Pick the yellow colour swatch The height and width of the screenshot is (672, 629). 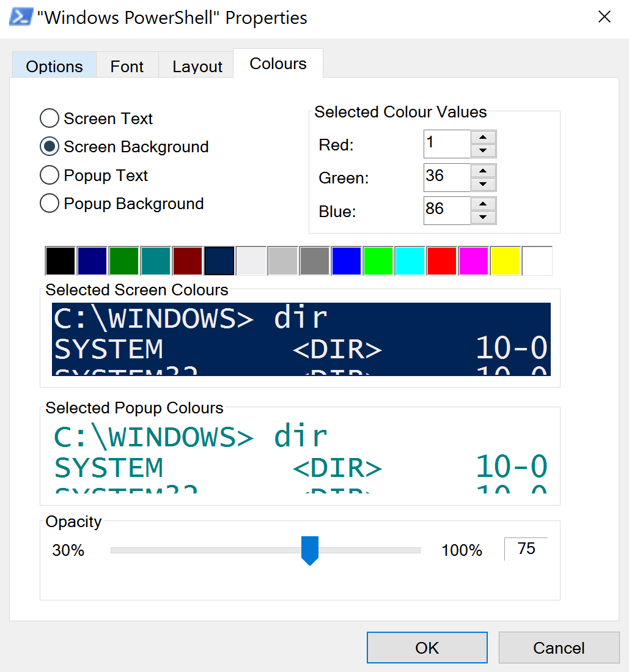coord(505,260)
